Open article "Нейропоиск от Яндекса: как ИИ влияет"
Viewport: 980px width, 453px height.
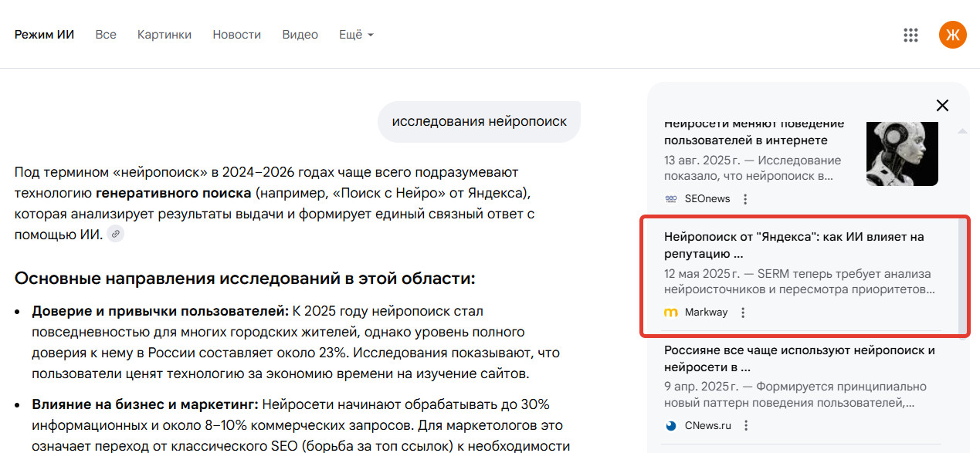(794, 245)
